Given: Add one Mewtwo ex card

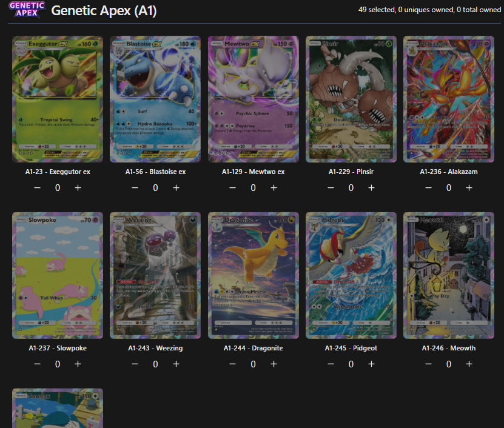Looking at the screenshot, I should 274,188.
